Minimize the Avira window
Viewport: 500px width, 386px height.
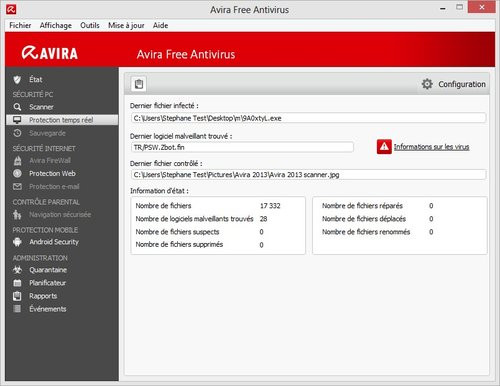pyautogui.click(x=443, y=9)
